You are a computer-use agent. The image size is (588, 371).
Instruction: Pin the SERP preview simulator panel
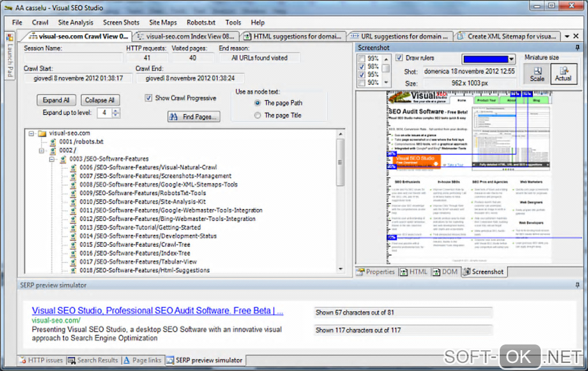coord(577,286)
